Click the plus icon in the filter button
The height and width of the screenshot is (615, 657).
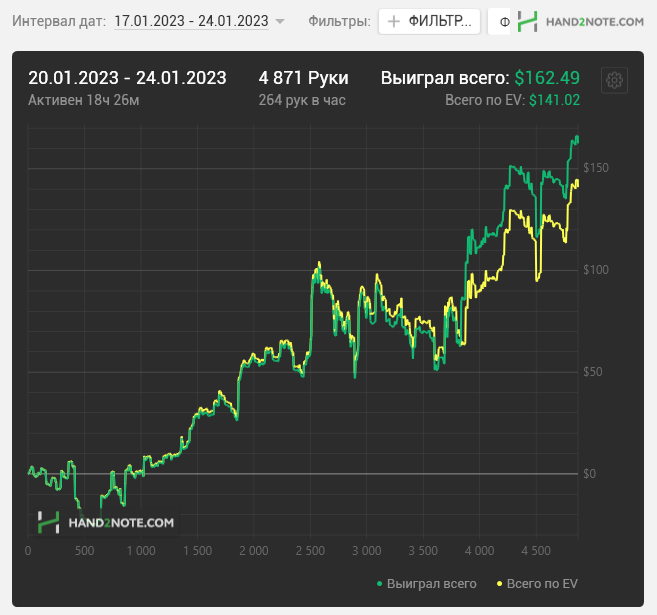pyautogui.click(x=394, y=21)
